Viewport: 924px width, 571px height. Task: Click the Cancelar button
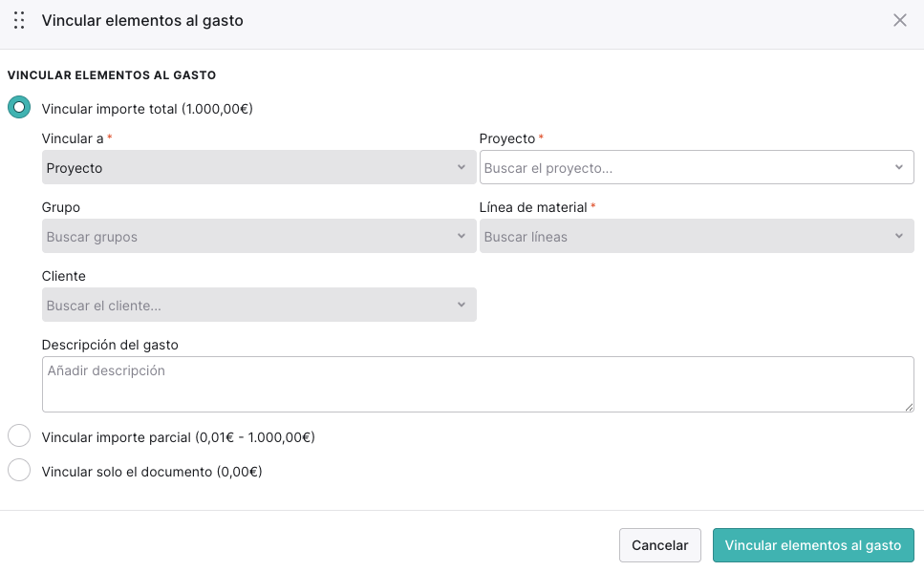coord(660,545)
